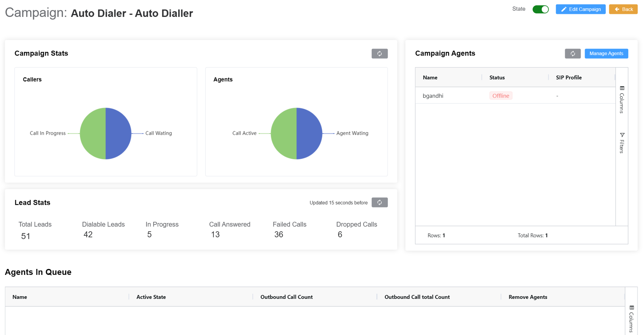Refresh the Campaign Stats panel
This screenshot has width=644, height=335.
point(379,53)
